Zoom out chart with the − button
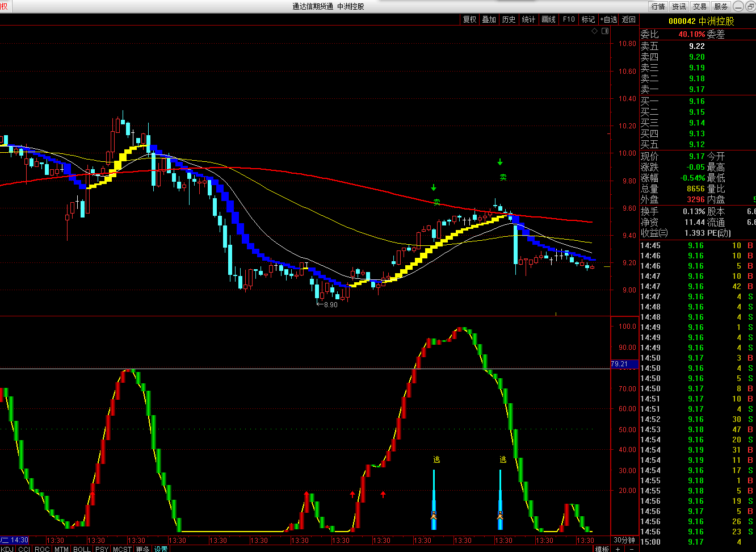Image resolution: width=756 pixels, height=552 pixels. click(x=632, y=549)
